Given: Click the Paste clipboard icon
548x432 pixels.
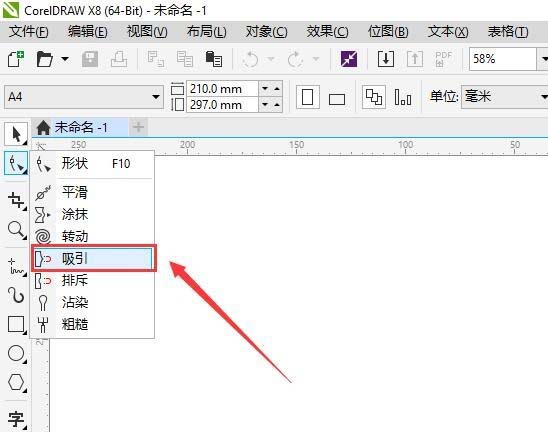Looking at the screenshot, I should coord(214,59).
